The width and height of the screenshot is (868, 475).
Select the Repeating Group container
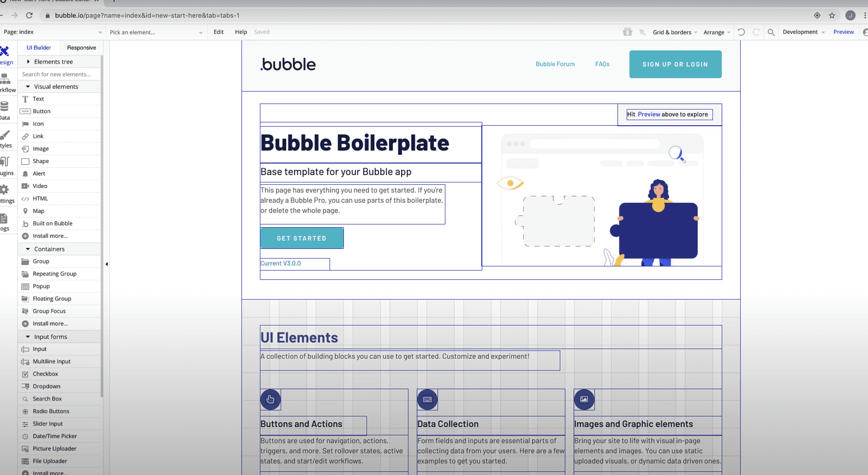tap(59, 274)
